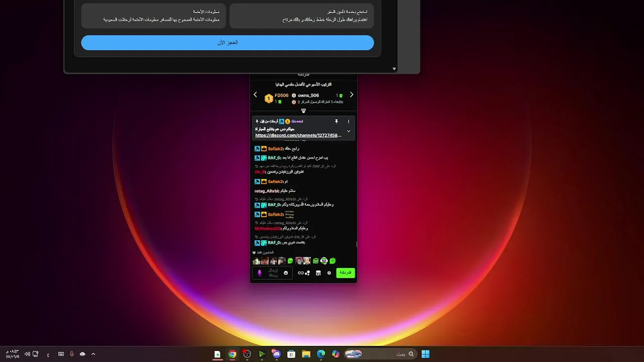The height and width of the screenshot is (362, 644).
Task: Open volume control in system tray
Action: pyautogui.click(x=27, y=354)
